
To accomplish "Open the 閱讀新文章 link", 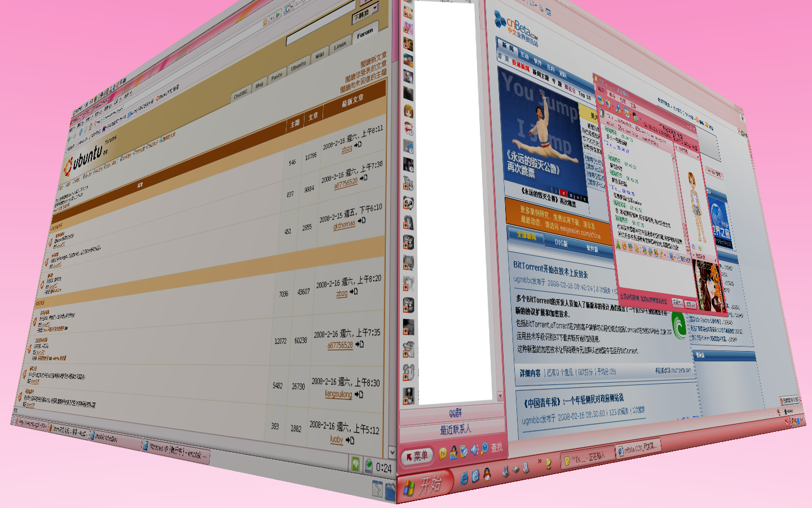I will click(374, 60).
